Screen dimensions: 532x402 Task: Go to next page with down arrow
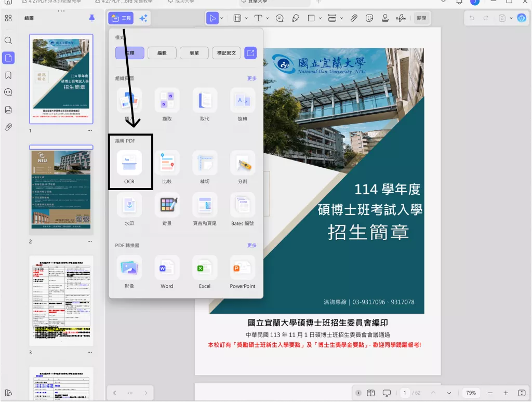[x=449, y=393]
